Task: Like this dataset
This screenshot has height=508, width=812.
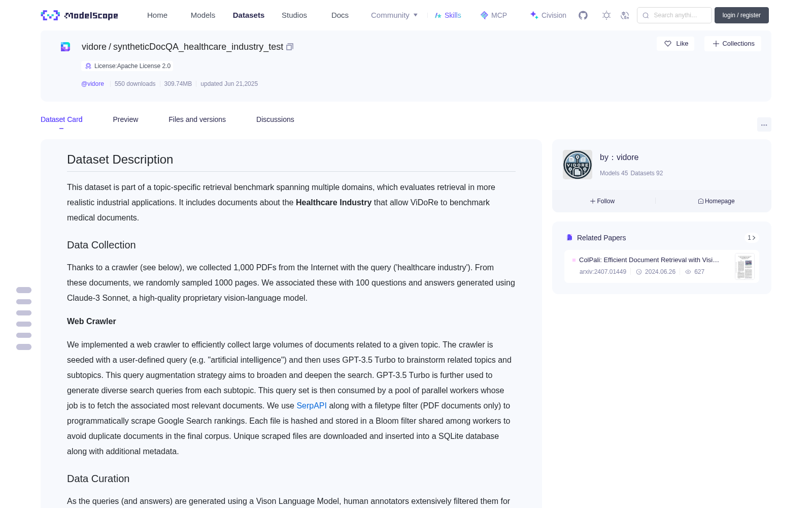Action: 676,44
